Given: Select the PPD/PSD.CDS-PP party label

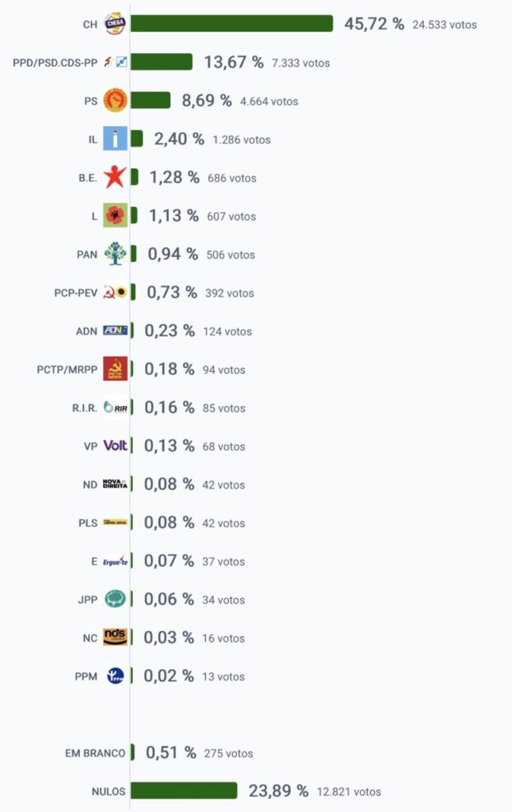Looking at the screenshot, I should point(55,63).
